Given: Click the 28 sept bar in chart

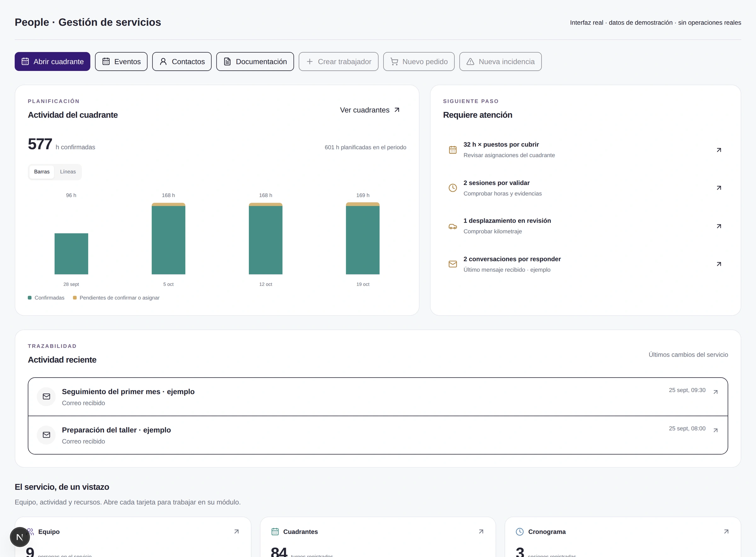Looking at the screenshot, I should click(x=72, y=253).
